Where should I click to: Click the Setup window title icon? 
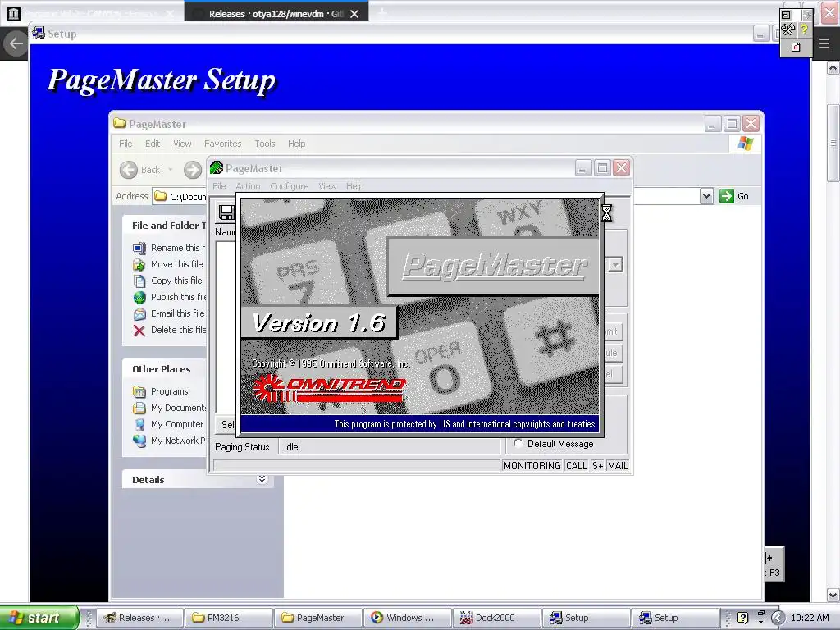coord(38,33)
